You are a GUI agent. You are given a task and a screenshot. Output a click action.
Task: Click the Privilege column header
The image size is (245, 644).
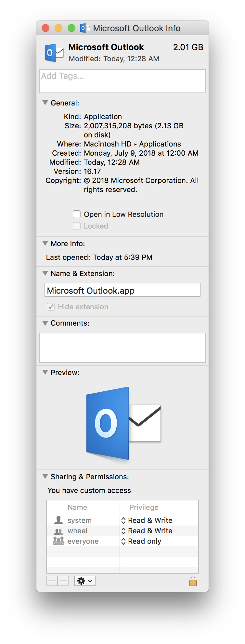click(144, 507)
